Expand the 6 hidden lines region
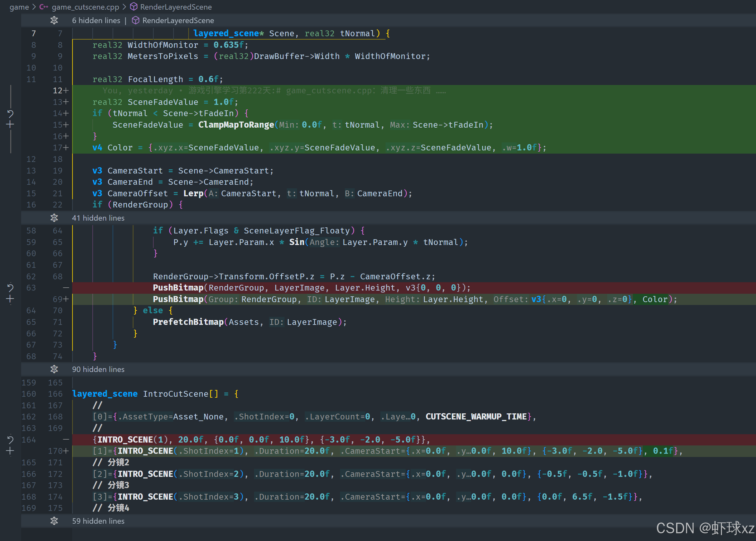Screen dimensions: 756x541 (x=54, y=21)
